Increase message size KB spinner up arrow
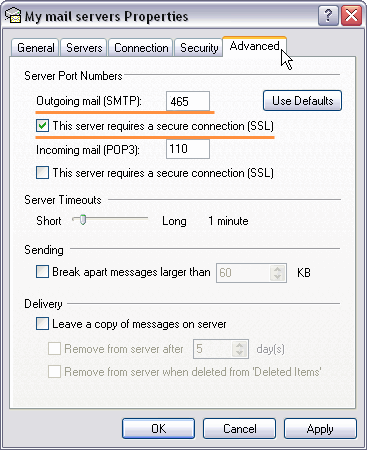The image size is (367, 450). 277,269
